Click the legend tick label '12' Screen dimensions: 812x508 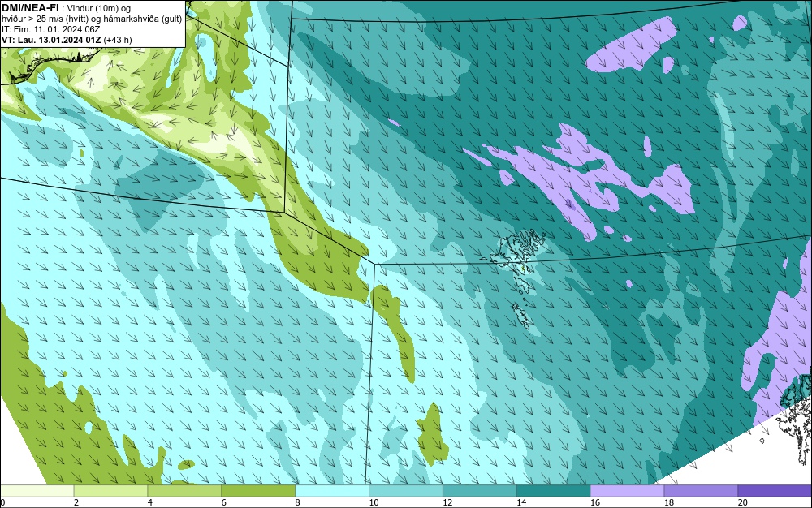click(447, 502)
